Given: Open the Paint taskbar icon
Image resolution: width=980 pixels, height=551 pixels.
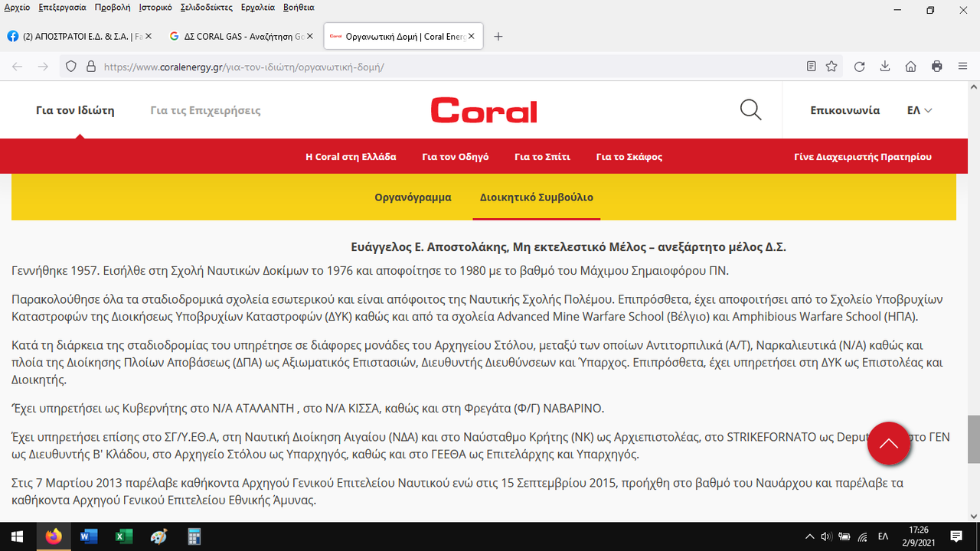Looking at the screenshot, I should (x=159, y=536).
